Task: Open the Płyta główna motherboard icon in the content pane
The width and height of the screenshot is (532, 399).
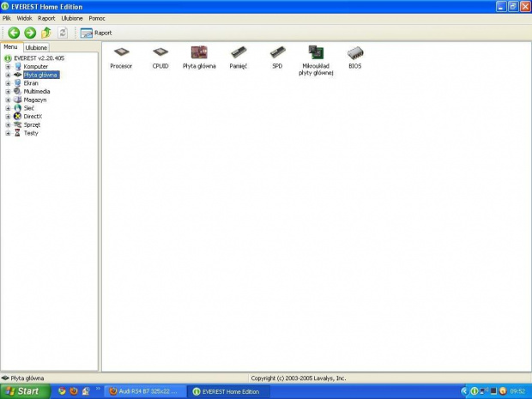Action: click(x=199, y=57)
